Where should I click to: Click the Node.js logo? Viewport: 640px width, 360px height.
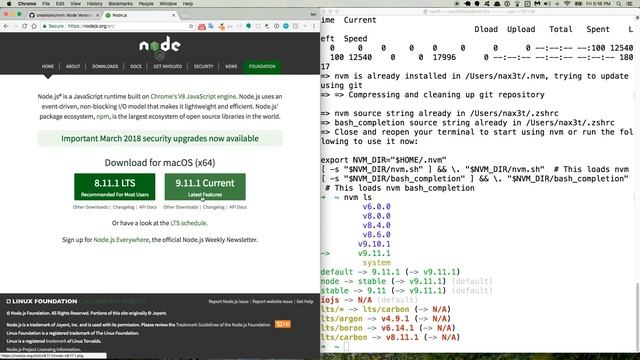coord(160,47)
